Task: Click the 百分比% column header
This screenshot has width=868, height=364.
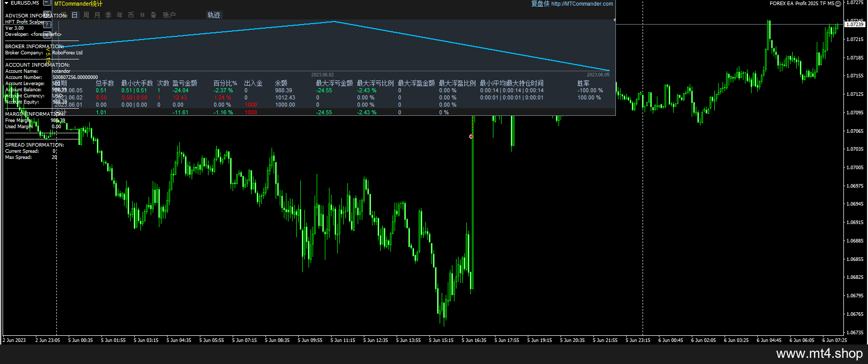Action: tap(225, 83)
